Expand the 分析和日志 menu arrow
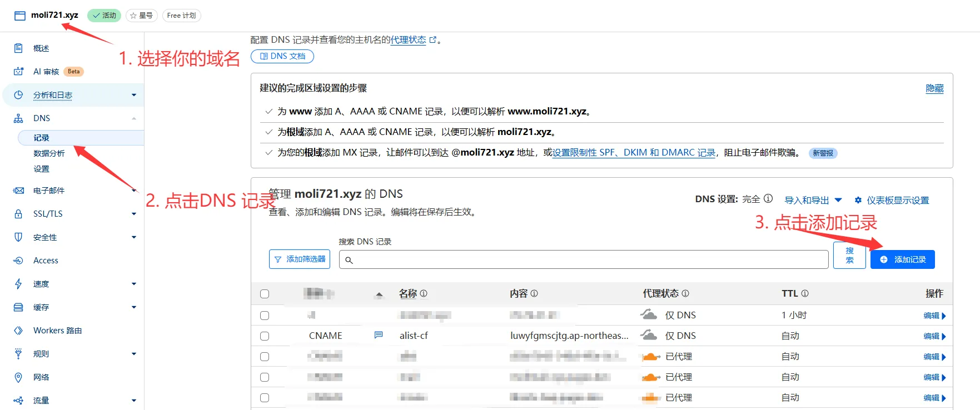 coord(134,95)
